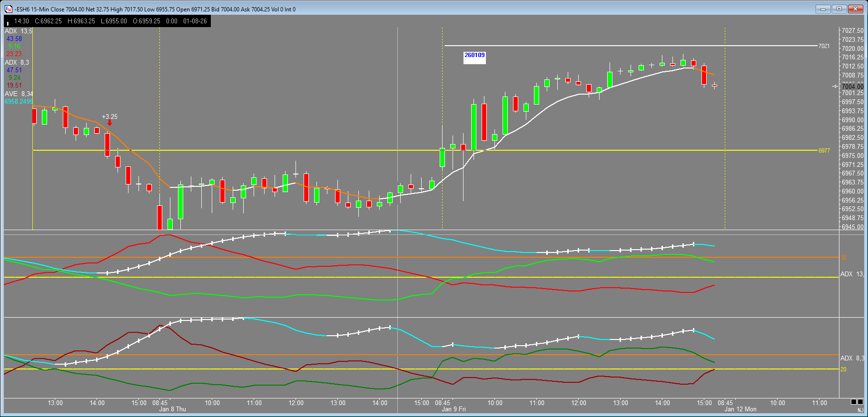The height and width of the screenshot is (417, 868).
Task: Click the NJ text in bottom-right corner
Action: 860,410
